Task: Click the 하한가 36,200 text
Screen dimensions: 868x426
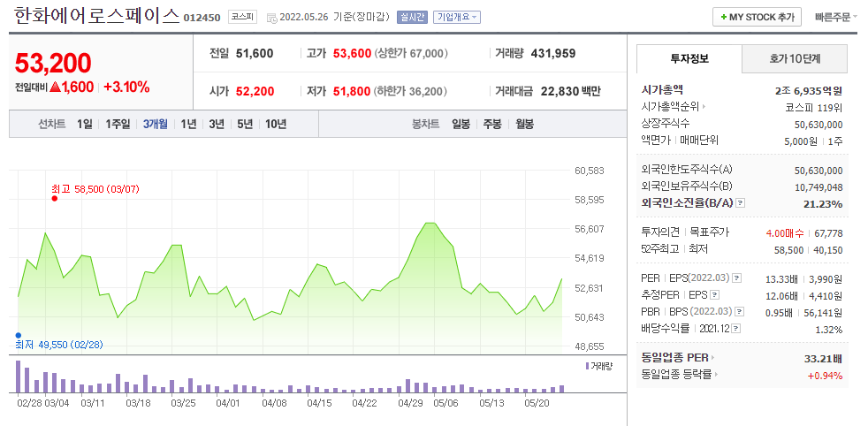Action: click(411, 91)
